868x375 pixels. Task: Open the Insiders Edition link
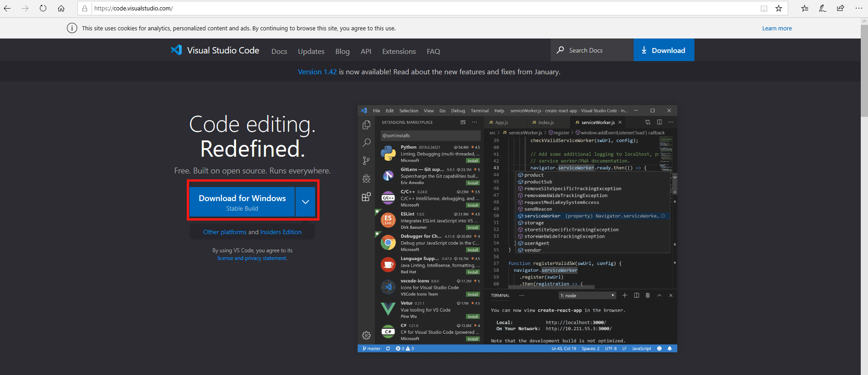coord(281,232)
